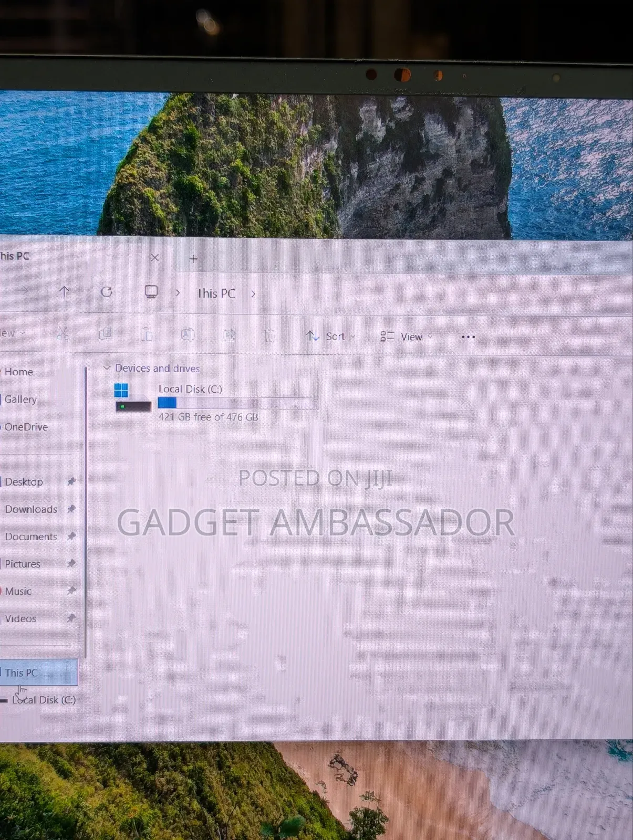Click the Refresh icon in navigation bar
This screenshot has height=840, width=633.
[x=107, y=292]
